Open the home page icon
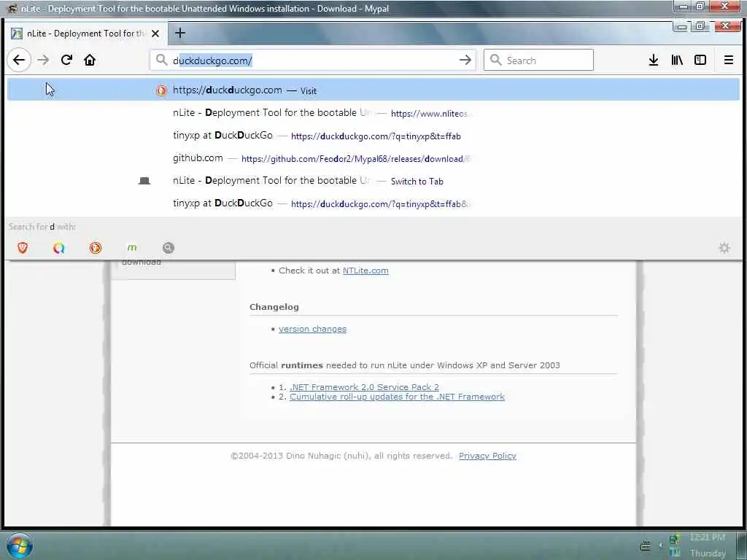747x560 pixels. [90, 60]
